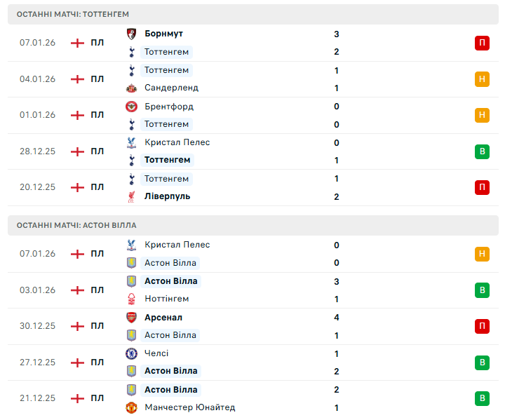The height and width of the screenshot is (420, 505).
Task: Open the Манчестер Юнайтед team link
Action: pyautogui.click(x=189, y=407)
